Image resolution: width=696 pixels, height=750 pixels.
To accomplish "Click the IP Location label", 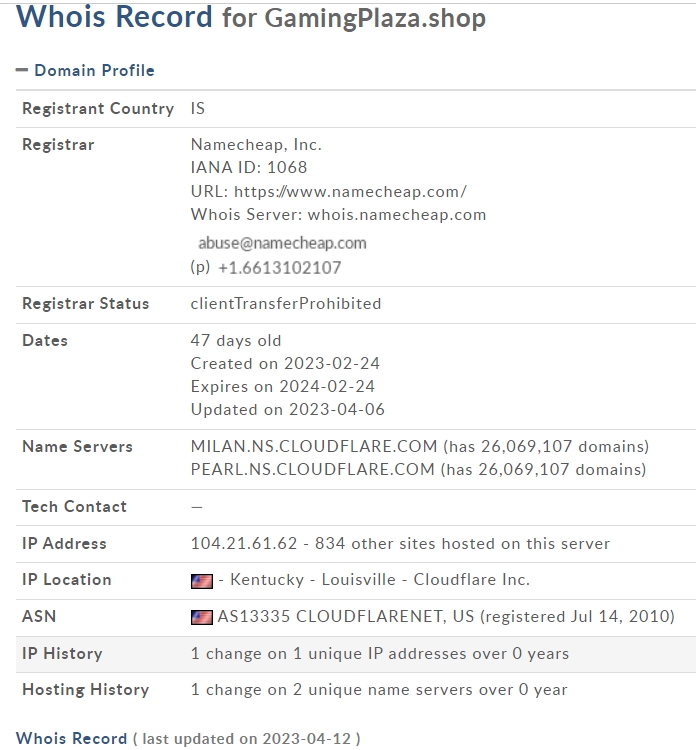I will 66,580.
